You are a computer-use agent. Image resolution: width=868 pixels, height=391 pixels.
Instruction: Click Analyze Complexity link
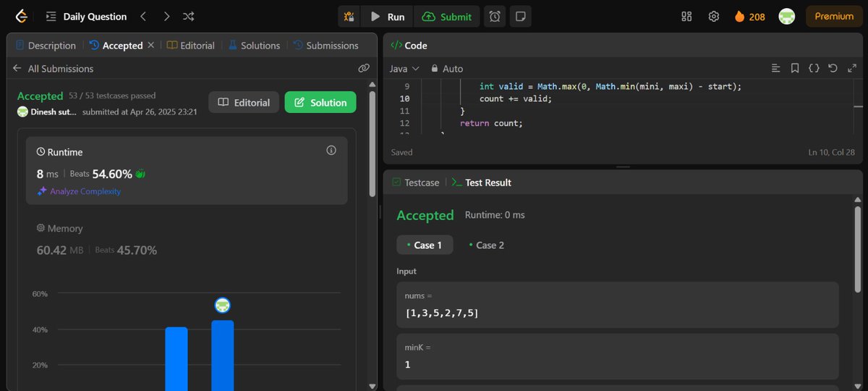click(80, 191)
